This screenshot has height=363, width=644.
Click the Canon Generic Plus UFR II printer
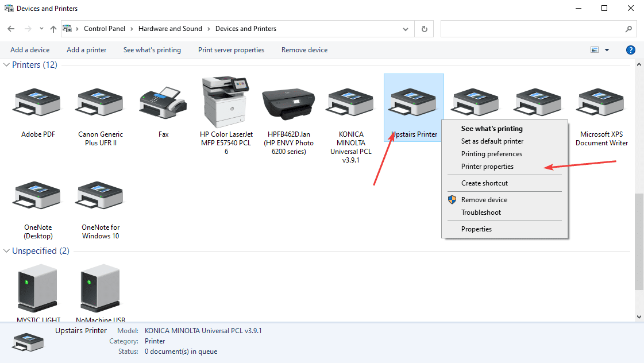pos(101,103)
